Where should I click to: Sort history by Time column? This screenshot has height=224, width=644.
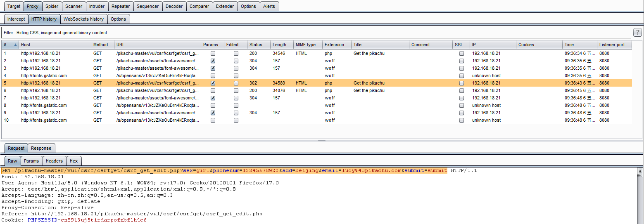(x=580, y=45)
